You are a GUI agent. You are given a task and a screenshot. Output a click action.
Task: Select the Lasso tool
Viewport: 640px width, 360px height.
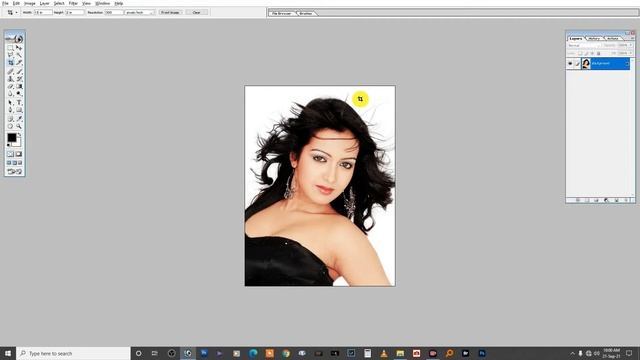(x=11, y=55)
